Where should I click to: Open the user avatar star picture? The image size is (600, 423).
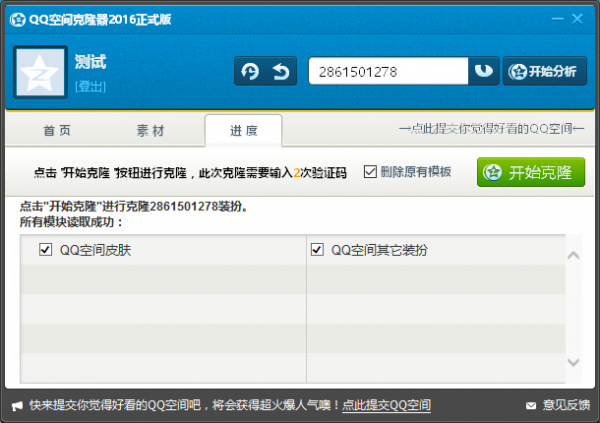click(40, 72)
